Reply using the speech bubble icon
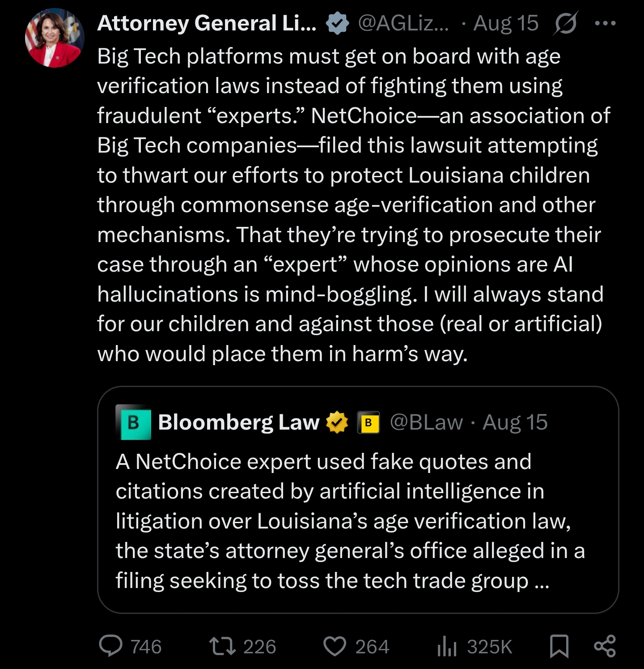The height and width of the screenshot is (669, 644). 110,646
